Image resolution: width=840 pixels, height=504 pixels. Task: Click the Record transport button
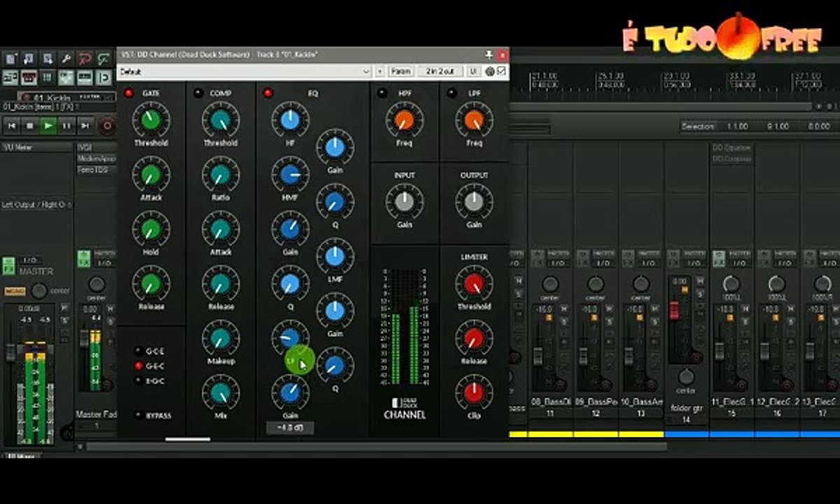coord(107,126)
